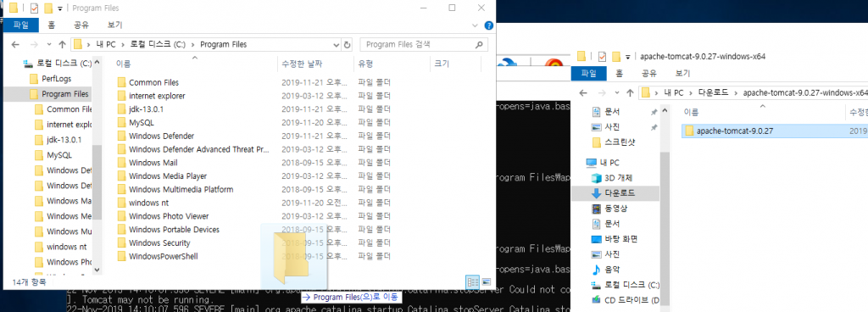Select Windows Photo Viewer folder in the list
The width and height of the screenshot is (868, 312).
pos(169,215)
